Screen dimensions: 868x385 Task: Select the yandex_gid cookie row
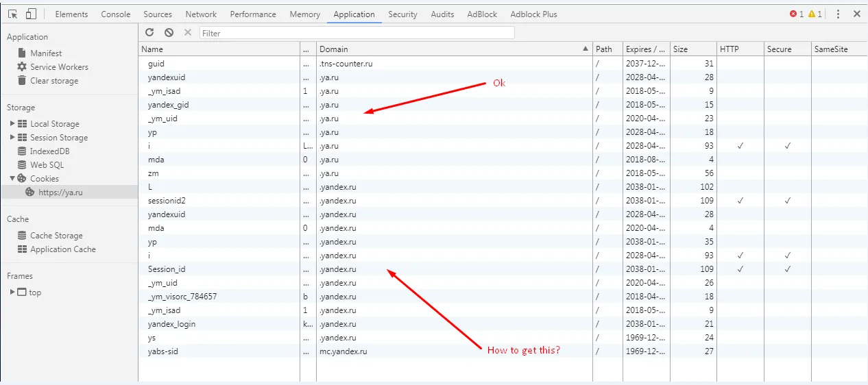coord(503,104)
